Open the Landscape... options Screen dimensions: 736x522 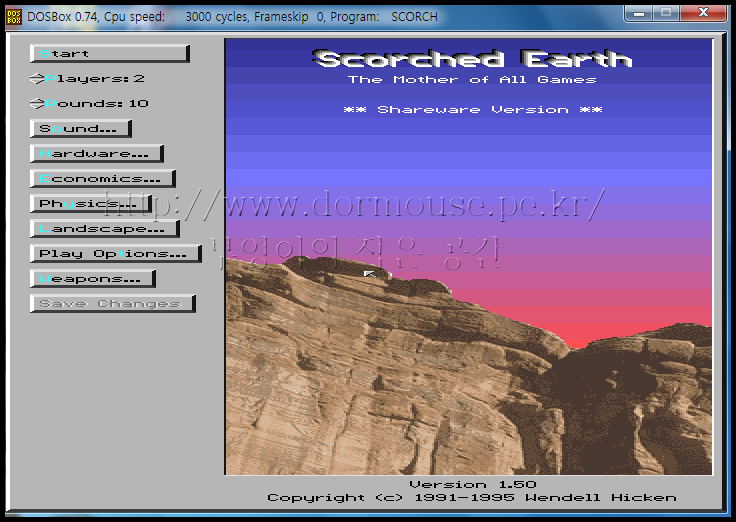tap(105, 229)
